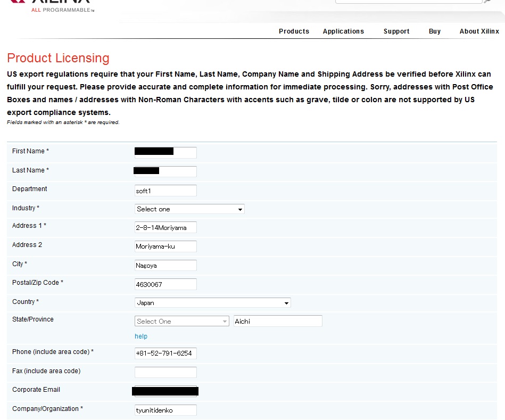Image resolution: width=505 pixels, height=420 pixels.
Task: Open the Applications menu
Action: [343, 31]
